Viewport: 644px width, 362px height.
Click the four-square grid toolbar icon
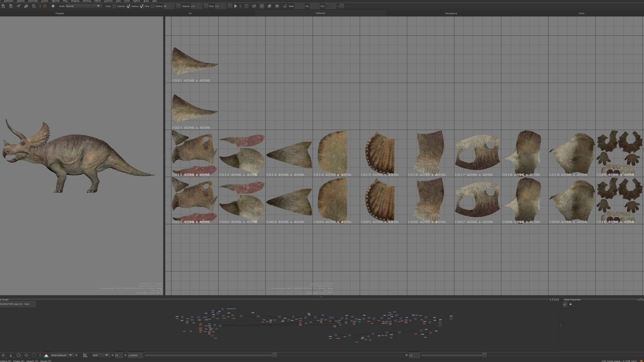[262, 6]
